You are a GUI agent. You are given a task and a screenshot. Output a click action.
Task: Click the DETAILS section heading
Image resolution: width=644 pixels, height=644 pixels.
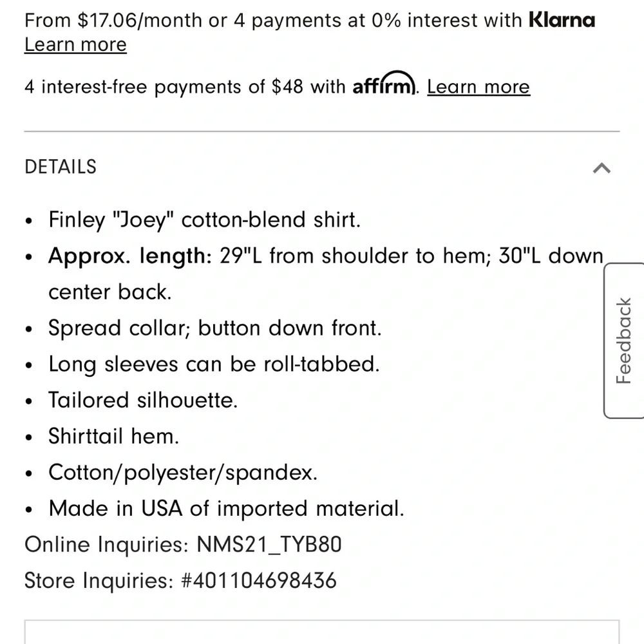point(61,167)
